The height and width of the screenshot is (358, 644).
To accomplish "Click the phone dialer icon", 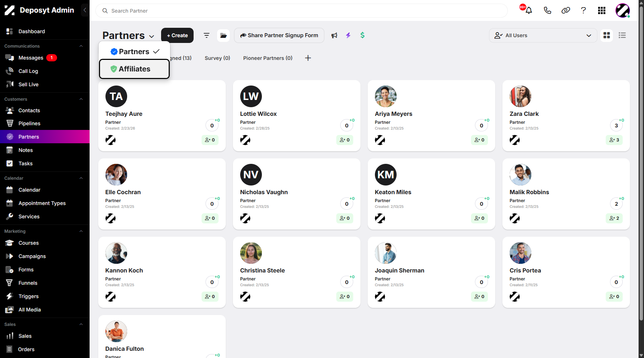I will 548,10.
